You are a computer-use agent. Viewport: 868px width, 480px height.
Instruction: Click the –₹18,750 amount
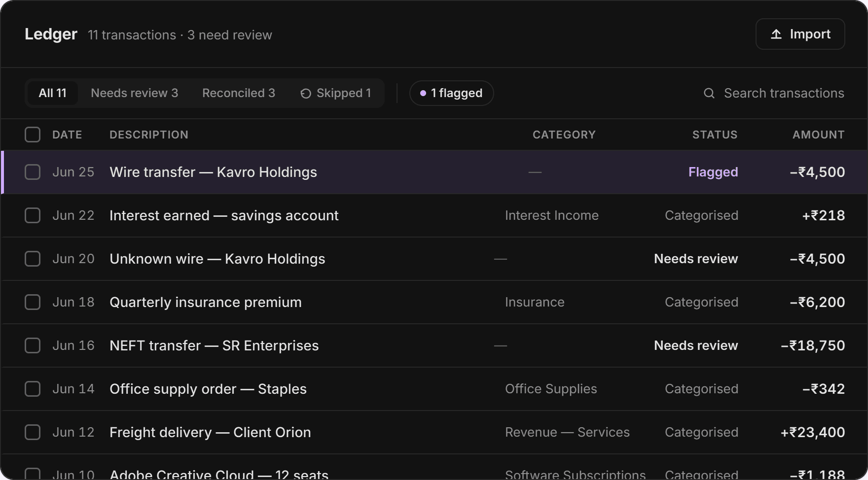[813, 345]
